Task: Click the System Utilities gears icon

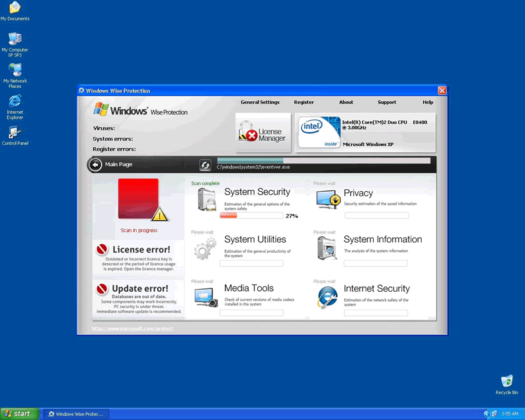Action: (205, 249)
